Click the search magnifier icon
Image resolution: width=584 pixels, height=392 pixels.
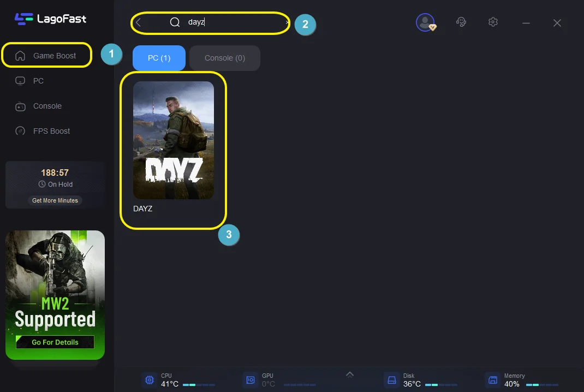(x=175, y=22)
